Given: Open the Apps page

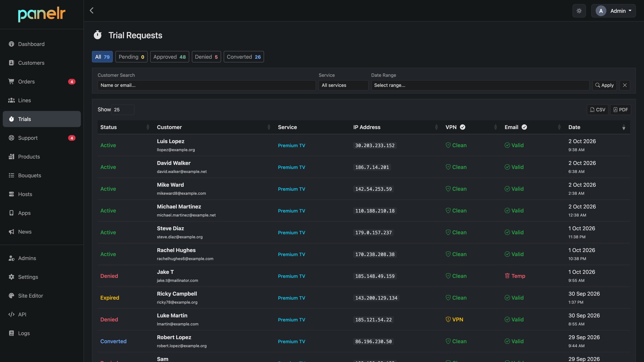Looking at the screenshot, I should 42,213.
